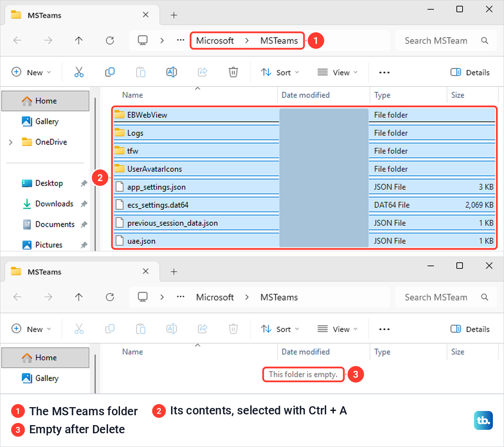Go forward in upper window navigation
The height and width of the screenshot is (447, 504).
point(48,40)
